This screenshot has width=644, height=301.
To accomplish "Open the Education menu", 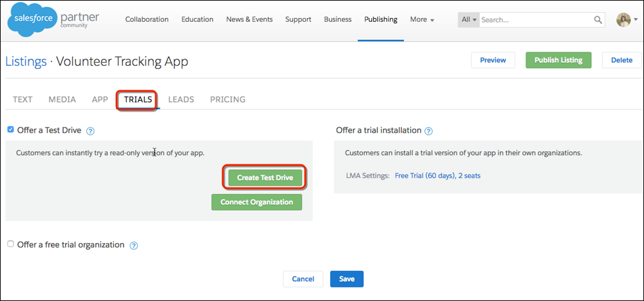I will (x=197, y=19).
